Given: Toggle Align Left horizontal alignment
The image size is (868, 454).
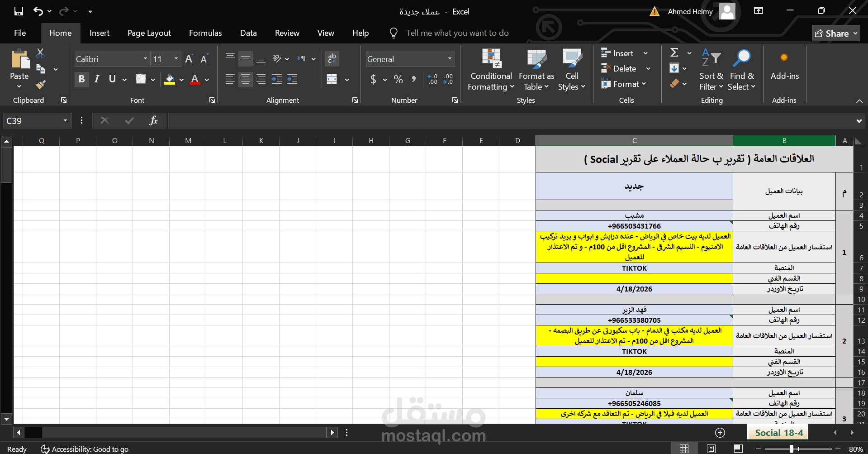Looking at the screenshot, I should coord(230,79).
